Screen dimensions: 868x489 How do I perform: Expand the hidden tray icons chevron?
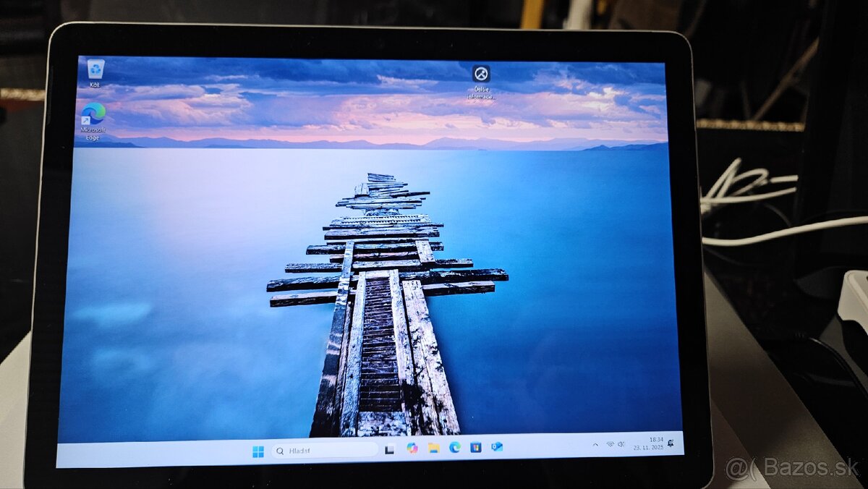(595, 444)
